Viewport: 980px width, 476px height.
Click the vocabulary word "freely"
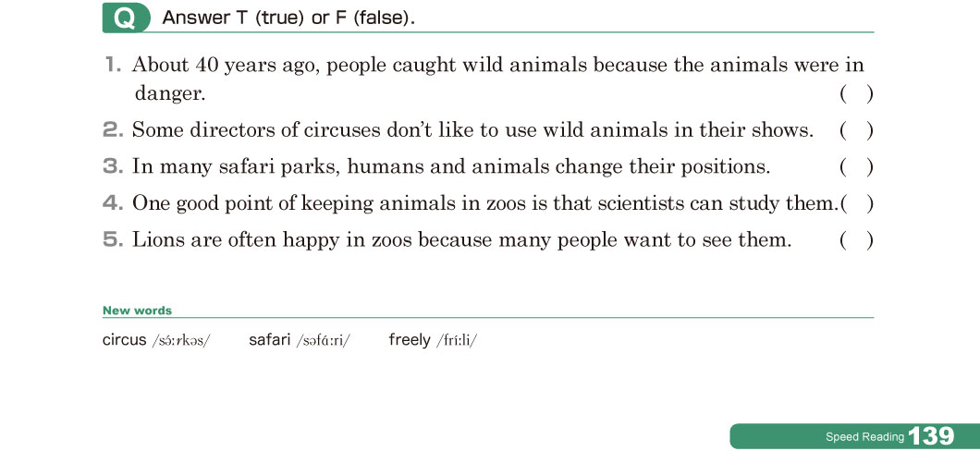(x=410, y=340)
